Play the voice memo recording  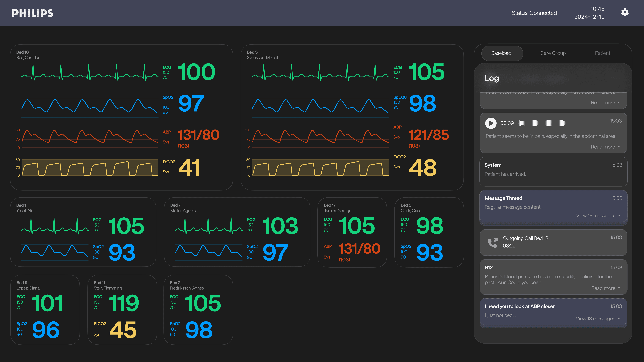point(491,123)
